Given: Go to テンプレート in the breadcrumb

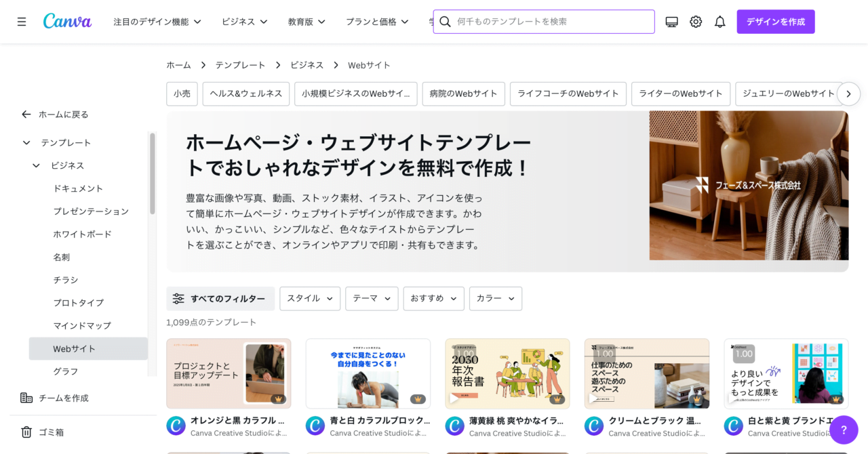Looking at the screenshot, I should pos(240,65).
